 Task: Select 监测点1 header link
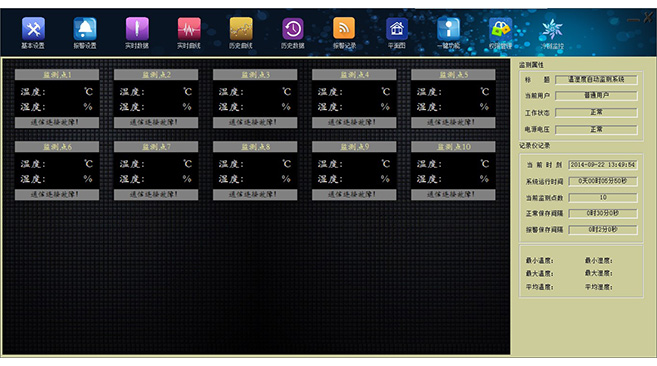[57, 75]
